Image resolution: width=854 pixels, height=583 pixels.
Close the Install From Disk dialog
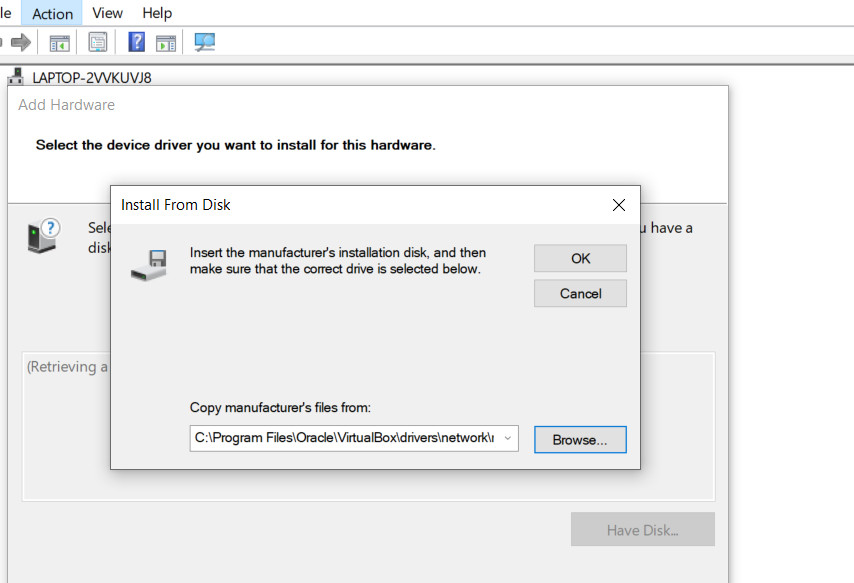coord(619,205)
